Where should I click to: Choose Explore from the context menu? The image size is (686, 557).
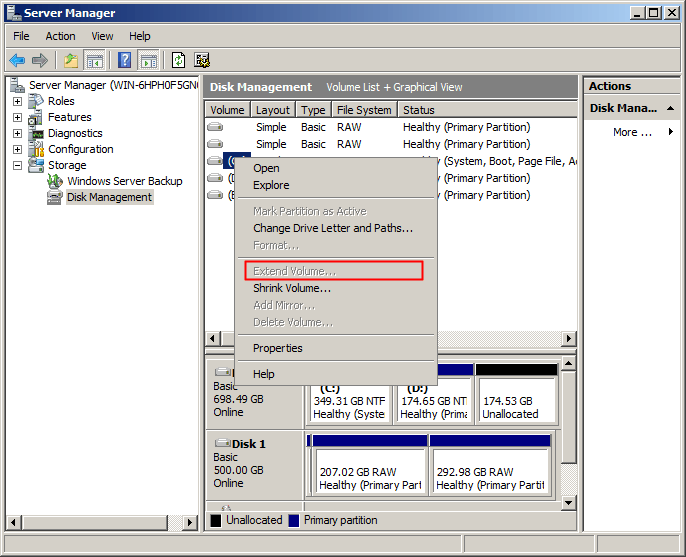[x=336, y=185]
